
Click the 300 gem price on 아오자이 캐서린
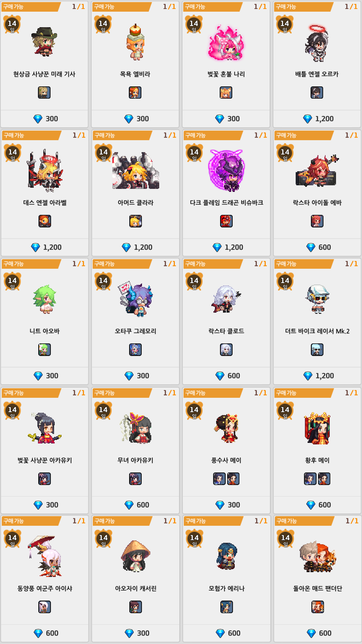click(x=137, y=633)
